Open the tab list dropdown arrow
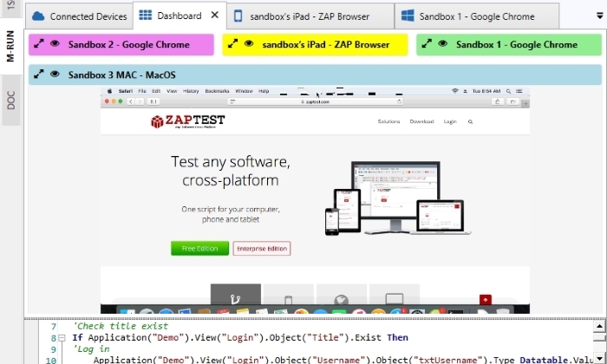The width and height of the screenshot is (607, 364). click(x=600, y=16)
